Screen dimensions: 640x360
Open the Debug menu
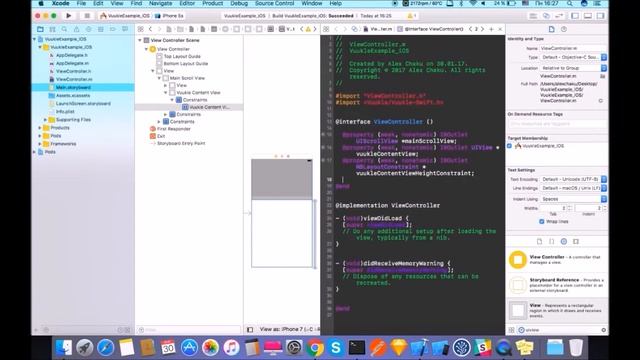pyautogui.click(x=239, y=3)
